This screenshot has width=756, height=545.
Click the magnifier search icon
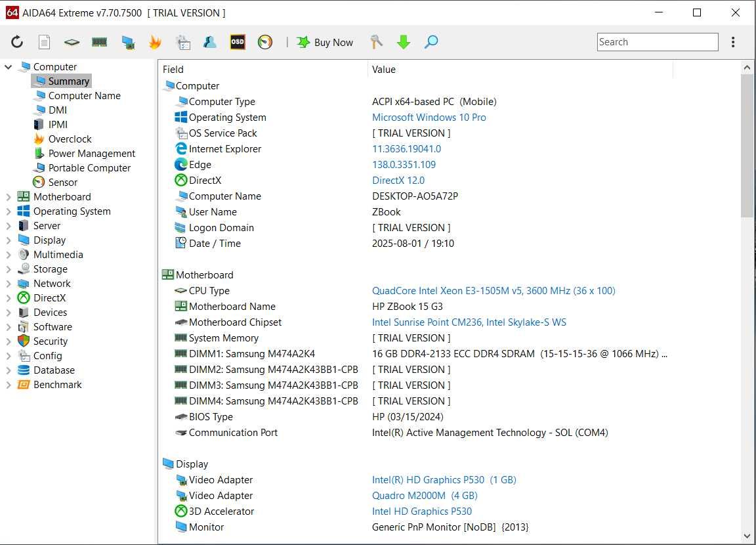click(x=431, y=42)
